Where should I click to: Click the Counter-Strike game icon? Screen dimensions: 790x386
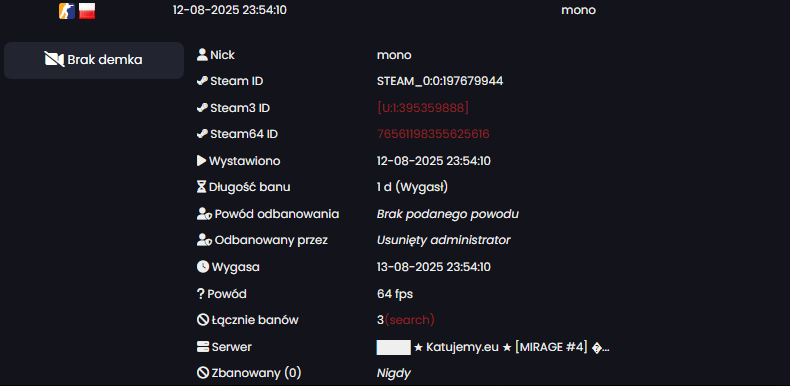click(67, 11)
